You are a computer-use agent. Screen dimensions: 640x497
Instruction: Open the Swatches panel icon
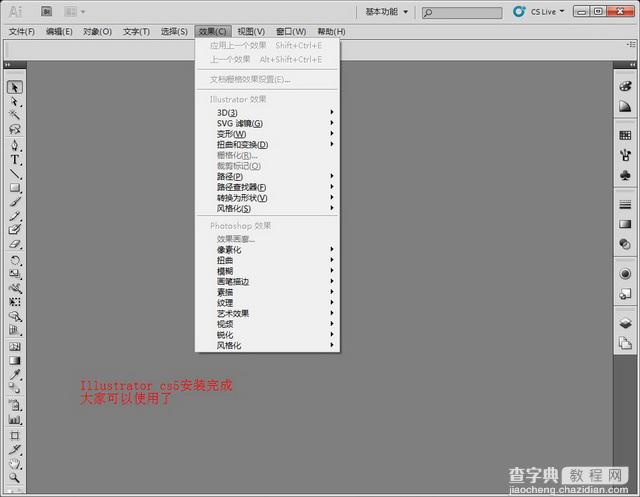pos(625,135)
